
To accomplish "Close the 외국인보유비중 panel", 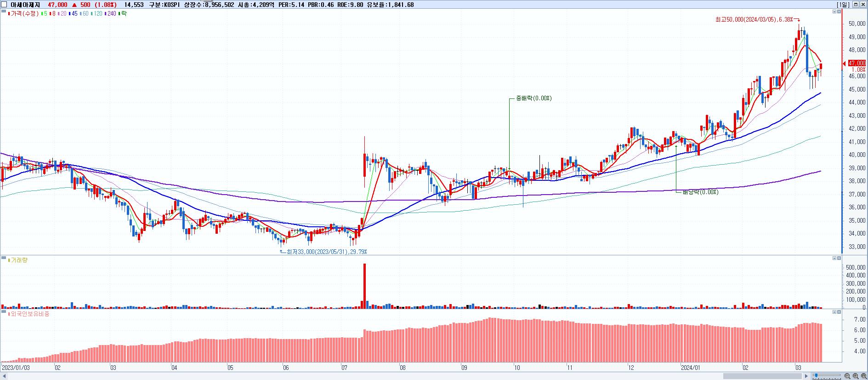I will [839, 312].
